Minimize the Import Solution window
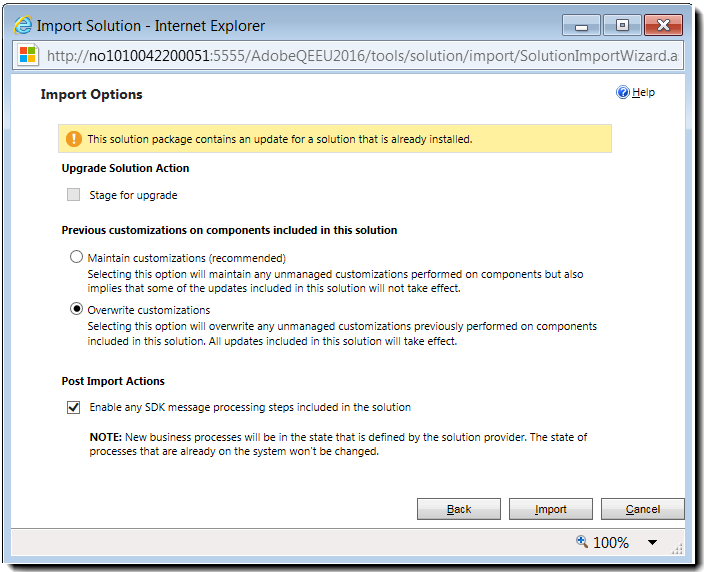 [x=581, y=26]
